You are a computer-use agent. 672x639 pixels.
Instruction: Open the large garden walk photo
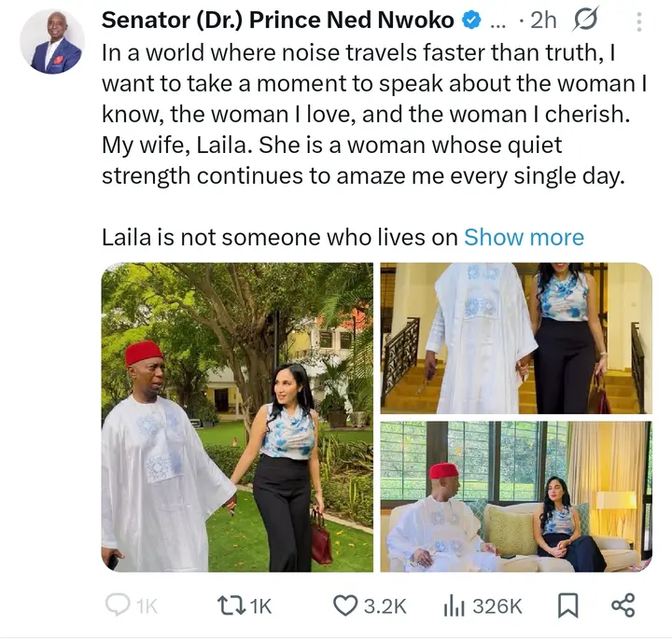[237, 416]
